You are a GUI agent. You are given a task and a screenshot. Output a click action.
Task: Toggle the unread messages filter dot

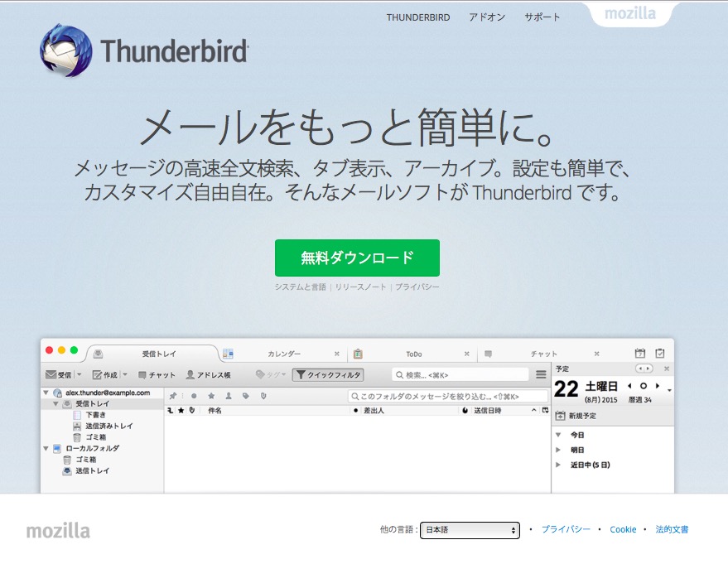coord(194,396)
